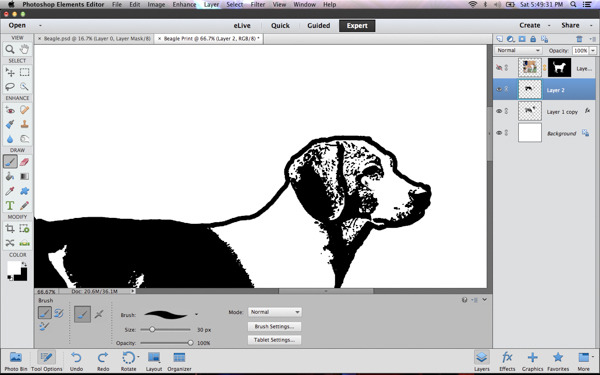600x375 pixels.
Task: Expand the Open dropdown arrow
Action: tap(40, 26)
